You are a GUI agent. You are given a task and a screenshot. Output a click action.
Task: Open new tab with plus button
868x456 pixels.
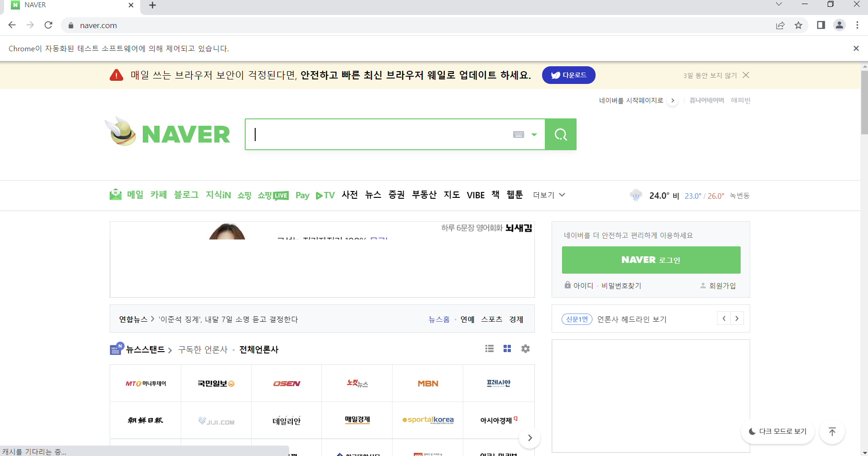[x=152, y=5]
